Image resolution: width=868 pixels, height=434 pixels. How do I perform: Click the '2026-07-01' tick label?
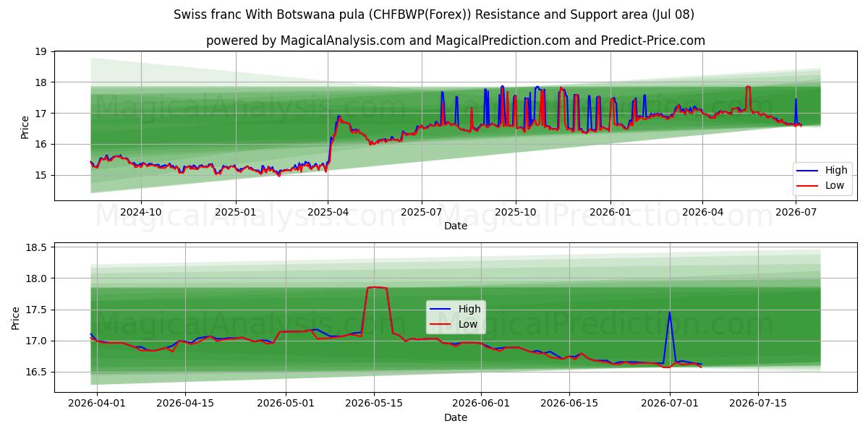click(671, 404)
